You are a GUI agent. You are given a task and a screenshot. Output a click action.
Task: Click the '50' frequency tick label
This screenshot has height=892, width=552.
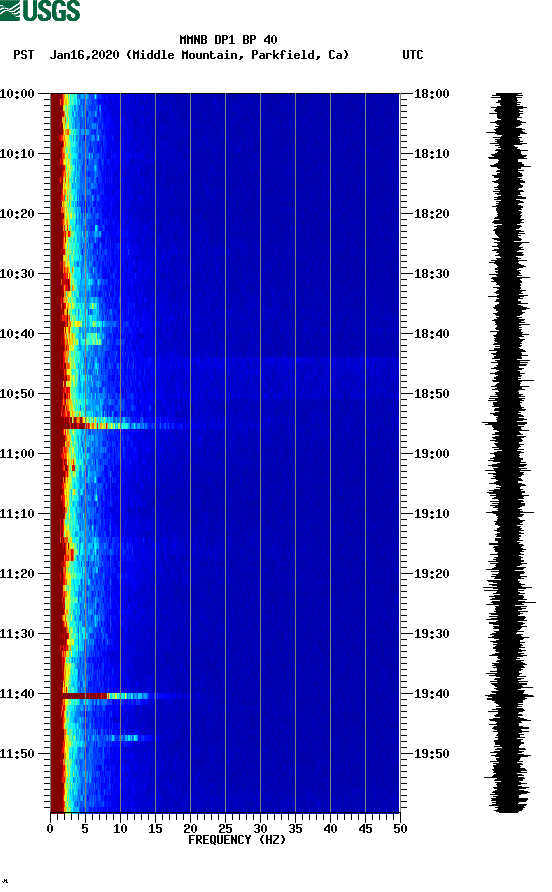tap(400, 829)
